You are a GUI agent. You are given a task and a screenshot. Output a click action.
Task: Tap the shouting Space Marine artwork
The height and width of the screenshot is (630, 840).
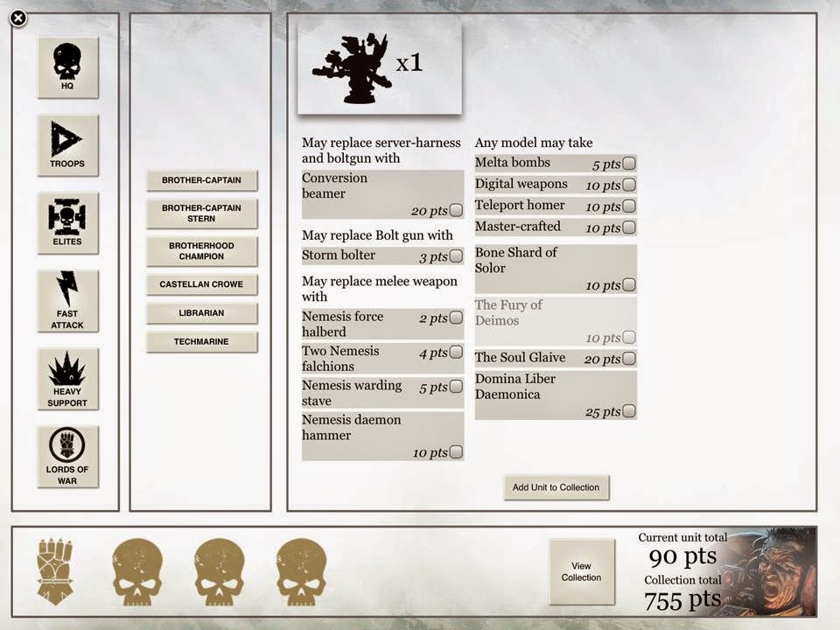772,571
